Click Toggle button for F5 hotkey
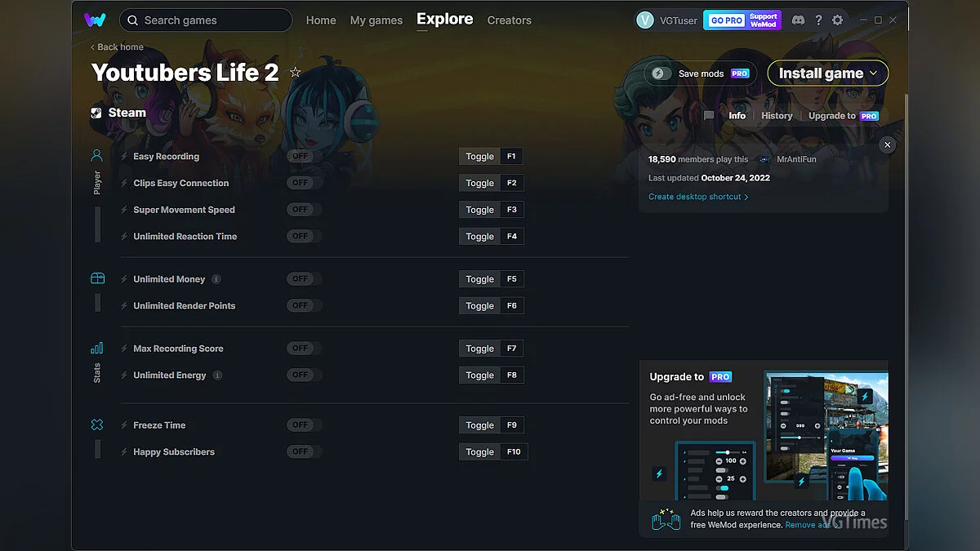 [x=479, y=279]
